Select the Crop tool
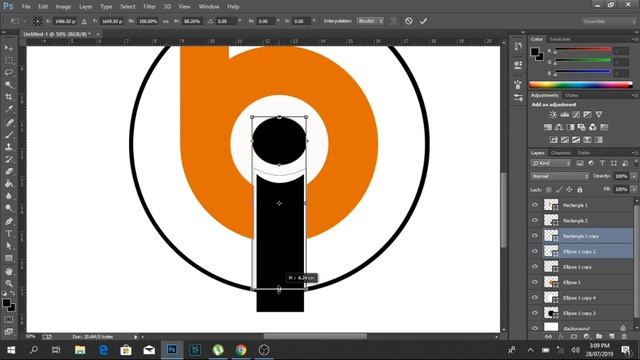The height and width of the screenshot is (360, 640). (x=9, y=97)
